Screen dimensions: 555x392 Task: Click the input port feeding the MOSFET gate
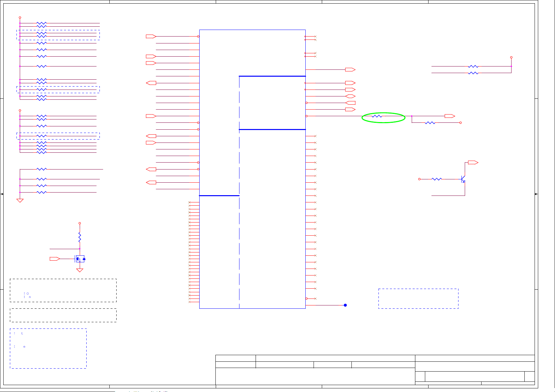54,259
